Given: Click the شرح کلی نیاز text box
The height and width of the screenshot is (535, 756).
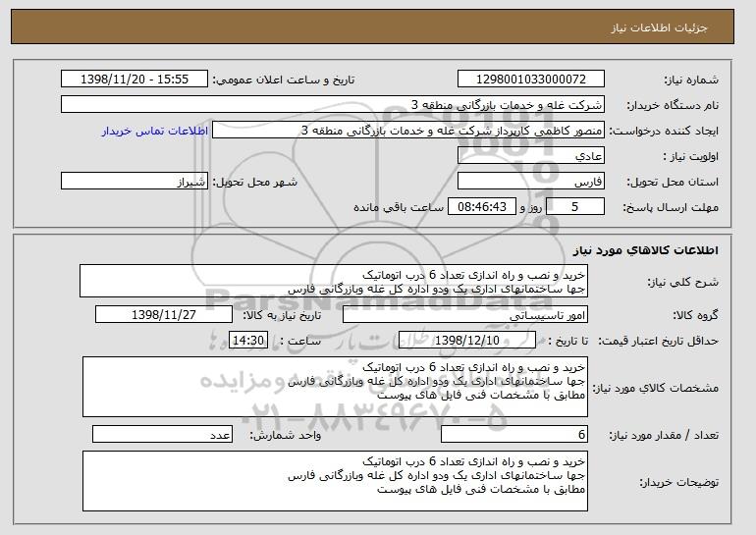Looking at the screenshot, I should 334,281.
